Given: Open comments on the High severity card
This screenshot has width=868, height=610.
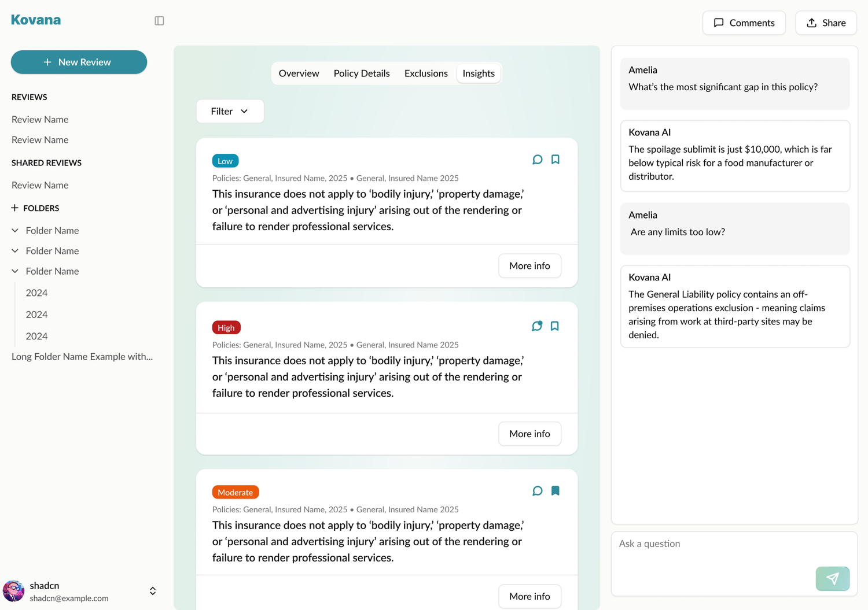Looking at the screenshot, I should coord(537,326).
